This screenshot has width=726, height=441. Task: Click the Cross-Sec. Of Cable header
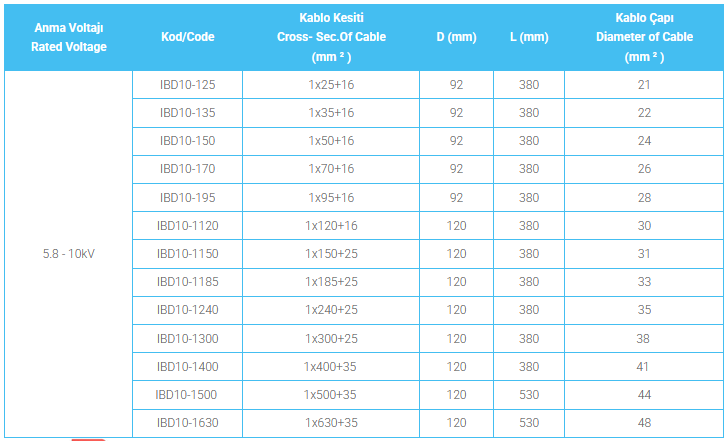[x=331, y=37]
